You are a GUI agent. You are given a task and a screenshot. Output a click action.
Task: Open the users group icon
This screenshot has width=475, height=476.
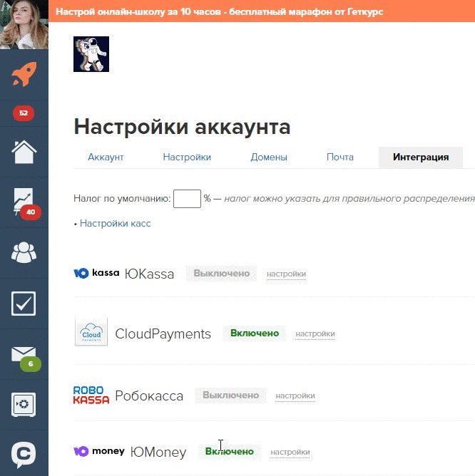click(x=24, y=252)
